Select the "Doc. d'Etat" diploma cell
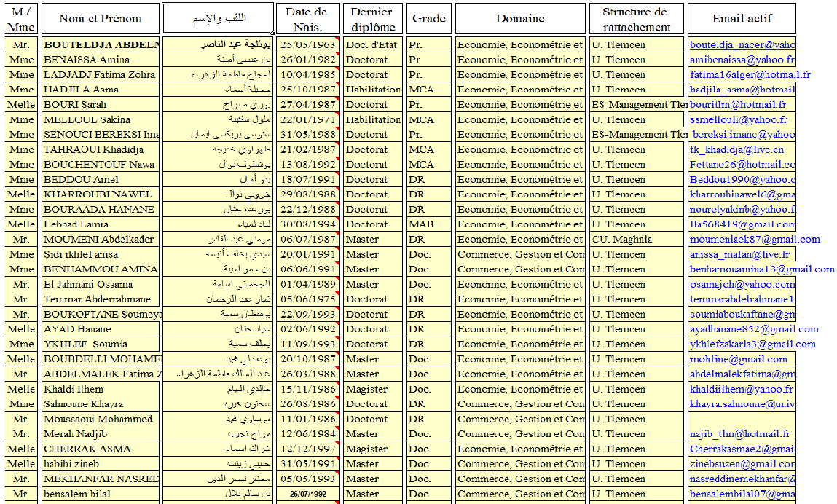This screenshot has width=837, height=504. pos(373,45)
